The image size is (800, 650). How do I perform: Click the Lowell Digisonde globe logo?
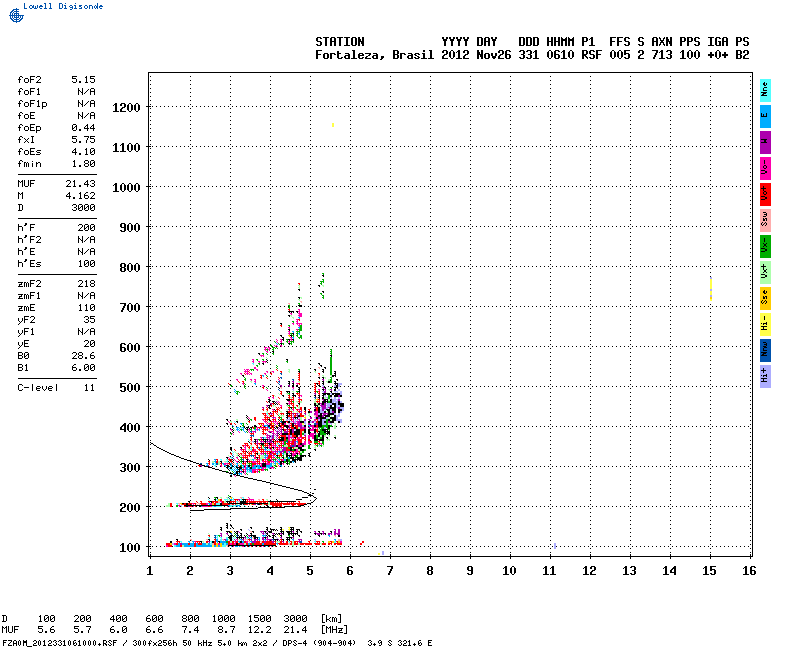coord(16,15)
